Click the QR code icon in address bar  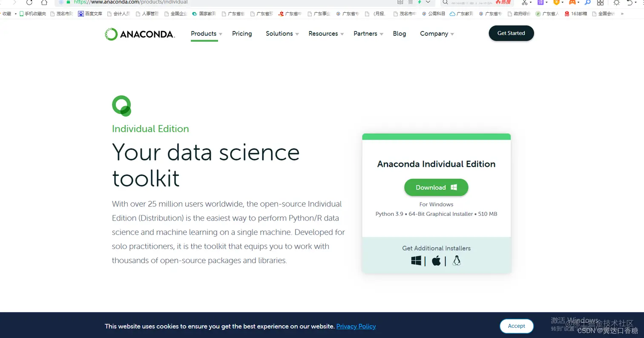411,2
